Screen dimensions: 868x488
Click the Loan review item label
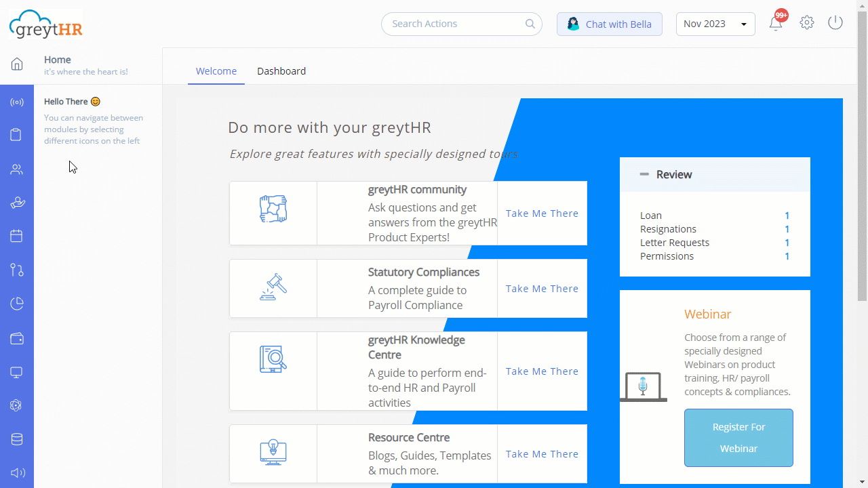coord(651,216)
